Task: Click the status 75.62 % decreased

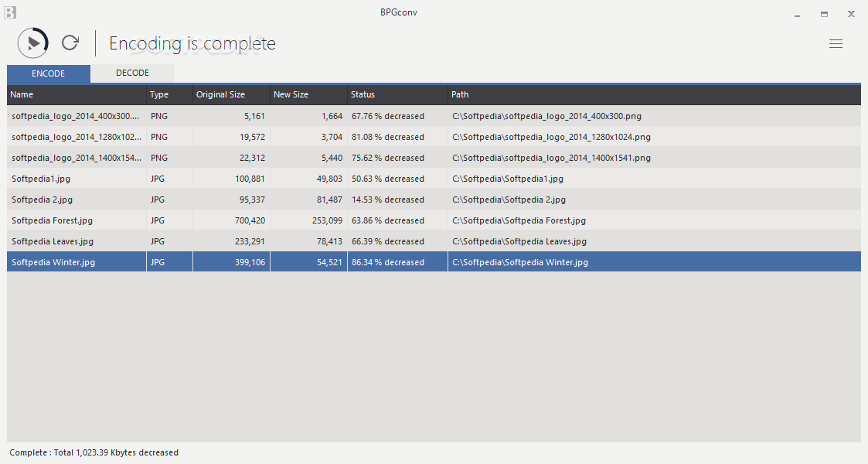Action: pyautogui.click(x=387, y=158)
